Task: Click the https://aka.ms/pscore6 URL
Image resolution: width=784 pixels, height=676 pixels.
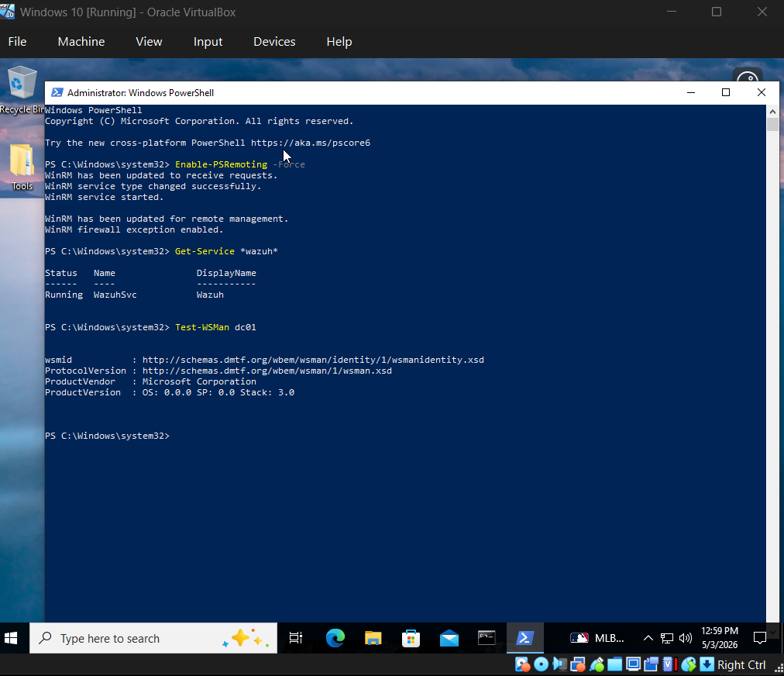Action: (x=311, y=143)
